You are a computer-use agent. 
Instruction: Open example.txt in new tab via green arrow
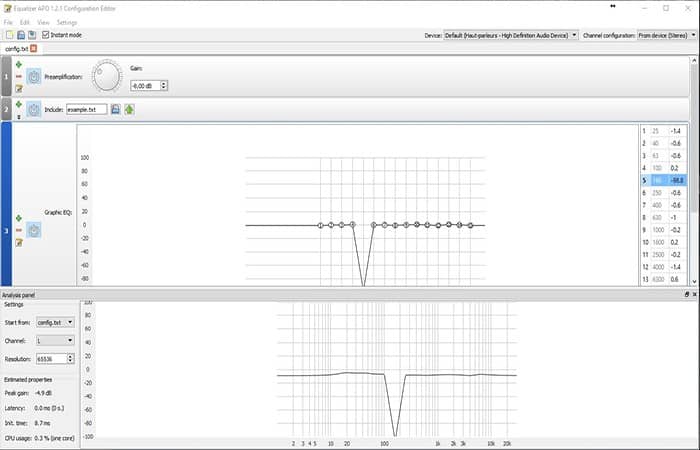pos(129,109)
